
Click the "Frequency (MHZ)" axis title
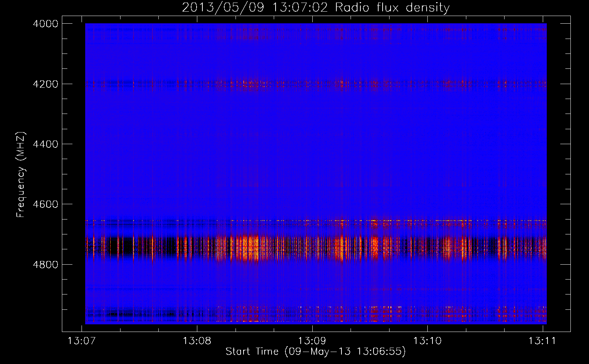[x=21, y=175]
